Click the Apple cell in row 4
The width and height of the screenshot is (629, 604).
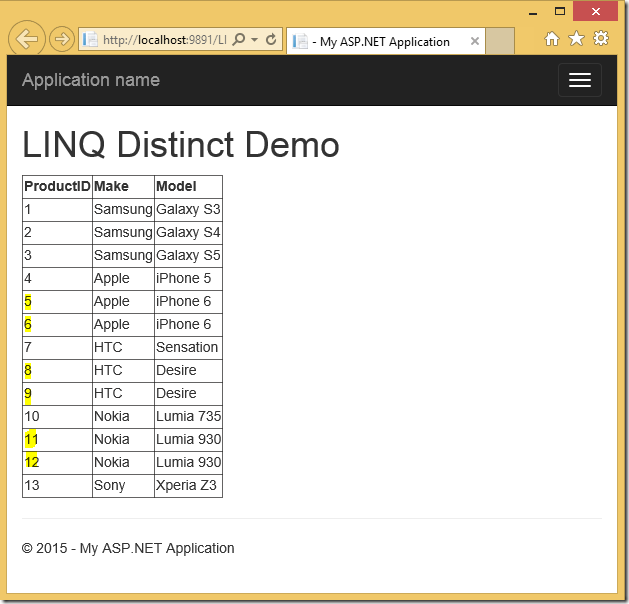123,278
